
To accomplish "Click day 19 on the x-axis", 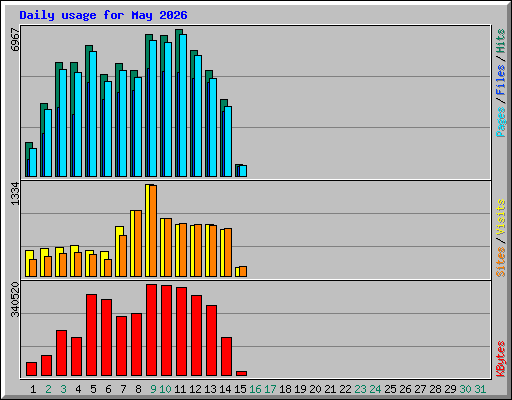I will (x=300, y=389).
